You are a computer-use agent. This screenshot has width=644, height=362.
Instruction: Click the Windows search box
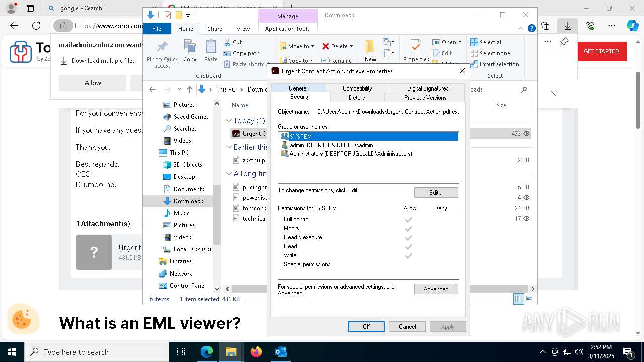pos(96,352)
